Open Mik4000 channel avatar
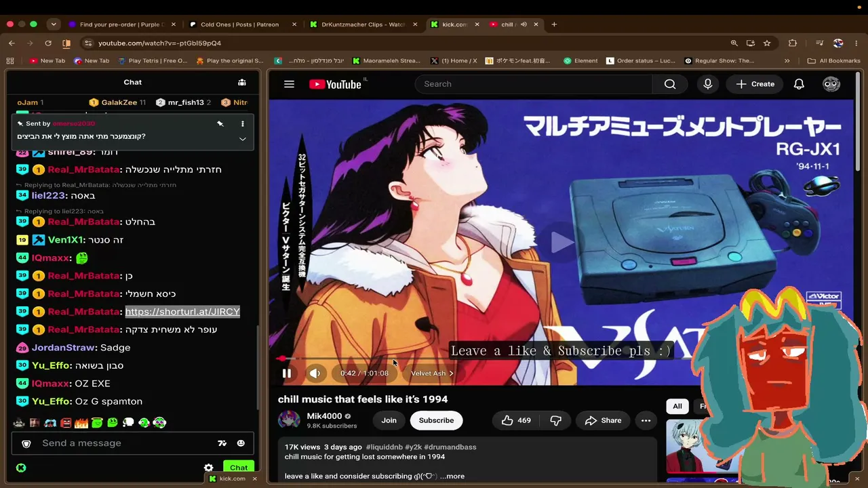The image size is (868, 488). tap(289, 420)
